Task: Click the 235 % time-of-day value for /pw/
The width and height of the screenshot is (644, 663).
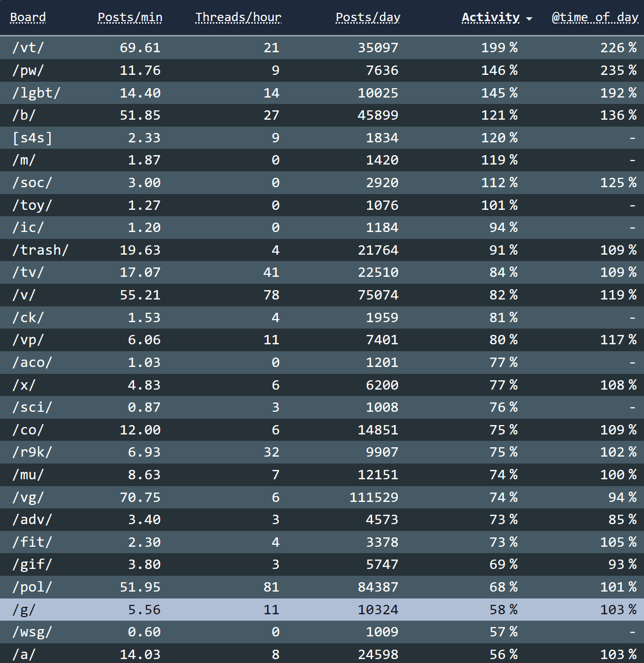Action: tap(618, 70)
